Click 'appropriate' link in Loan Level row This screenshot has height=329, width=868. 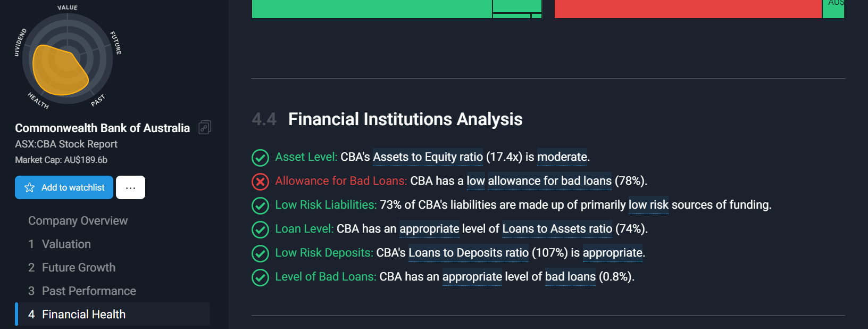[429, 229]
